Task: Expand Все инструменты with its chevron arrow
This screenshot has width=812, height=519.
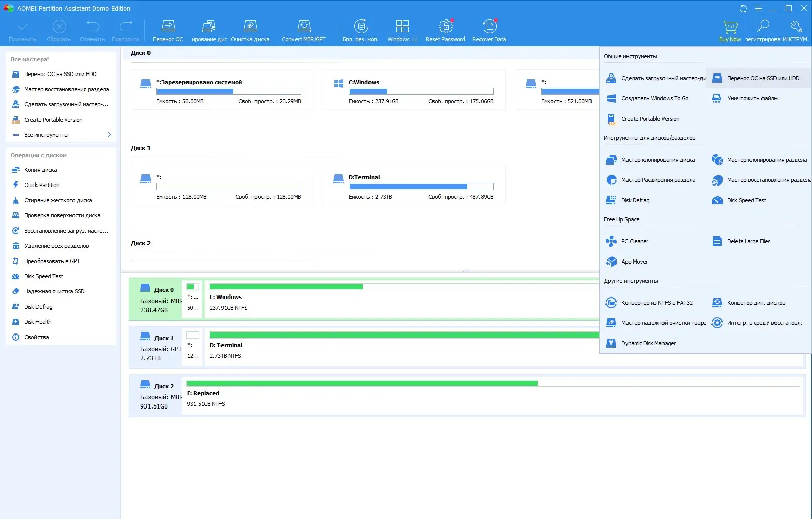Action: pos(109,135)
